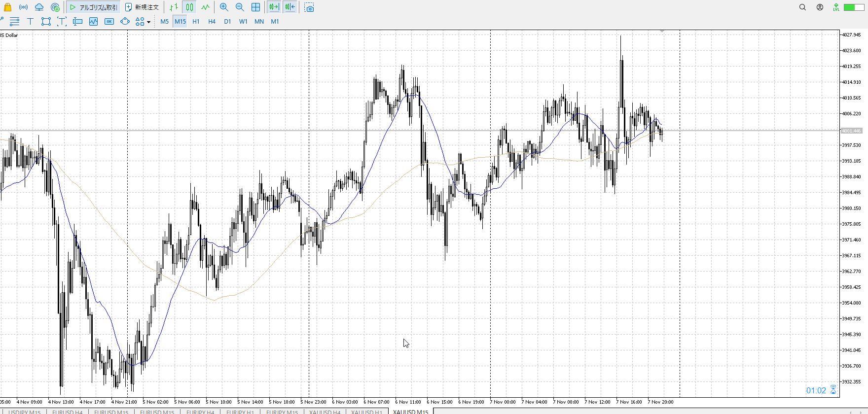The height and width of the screenshot is (414, 868).
Task: Select the H4 timeframe
Action: pyautogui.click(x=212, y=21)
